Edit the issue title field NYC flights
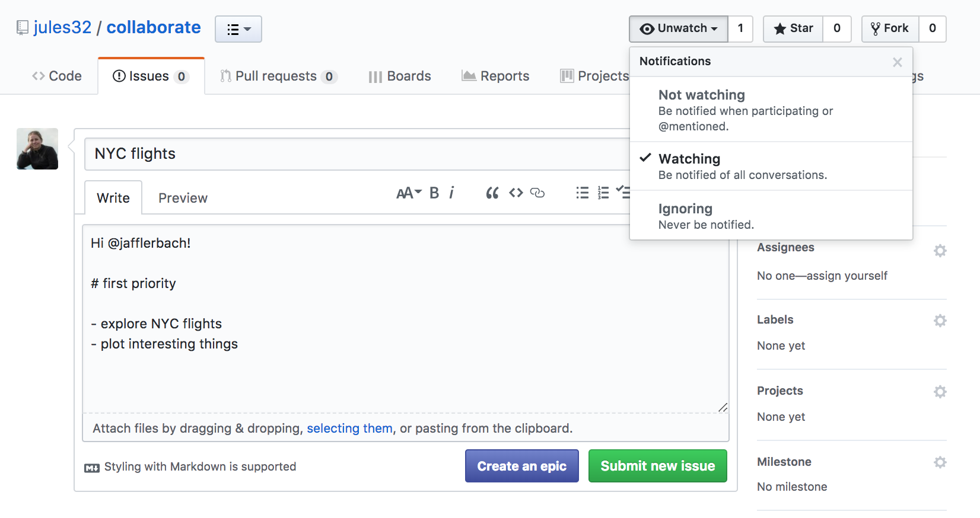The height and width of the screenshot is (518, 980). (357, 154)
